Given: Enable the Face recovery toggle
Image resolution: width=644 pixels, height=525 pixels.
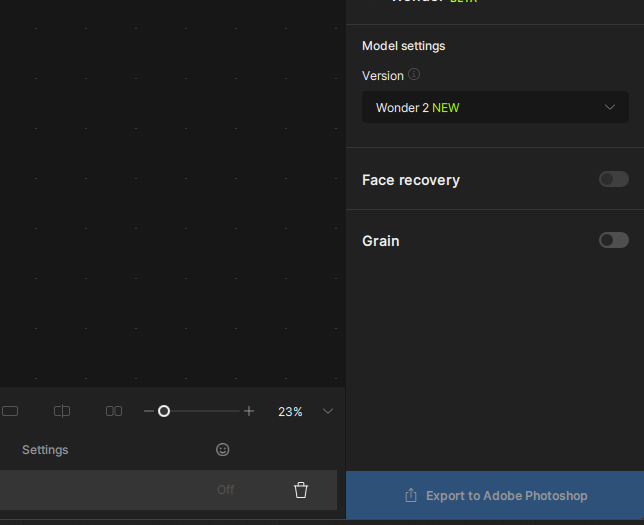Looking at the screenshot, I should (x=613, y=179).
